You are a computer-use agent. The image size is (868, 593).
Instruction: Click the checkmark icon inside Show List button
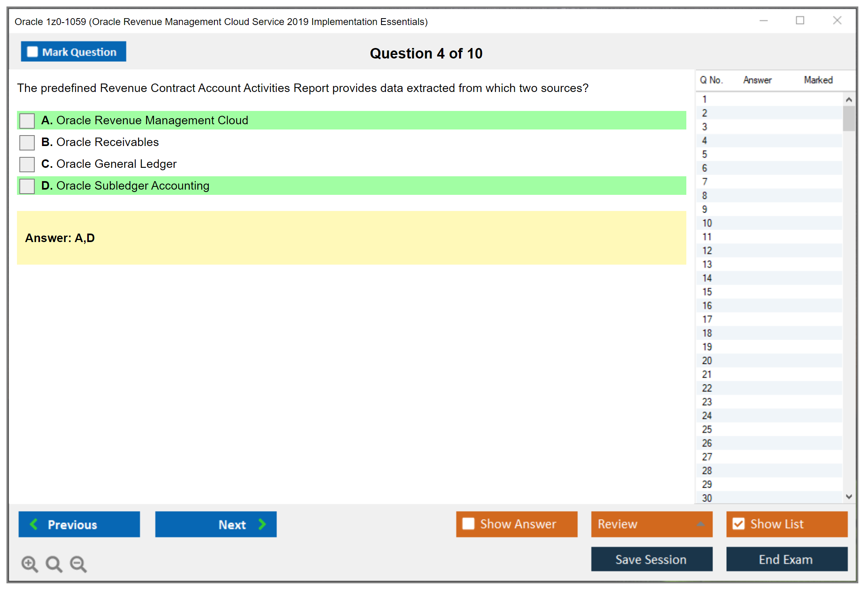[739, 524]
